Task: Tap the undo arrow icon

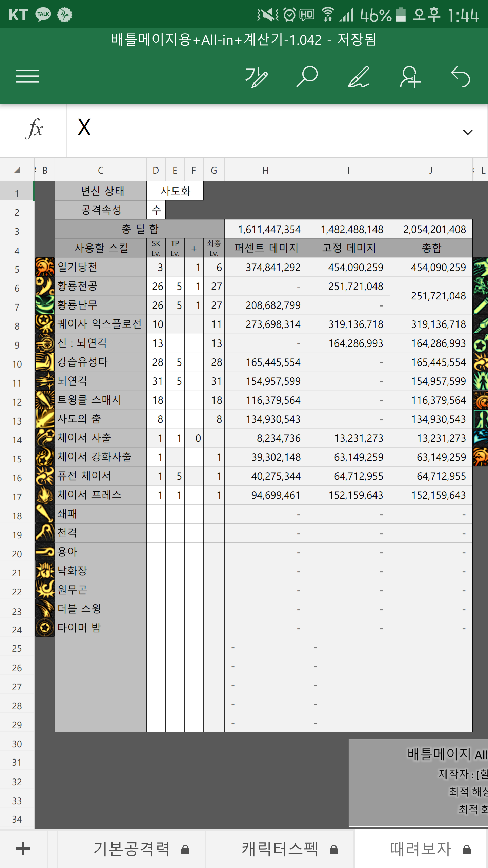Action: click(x=461, y=77)
